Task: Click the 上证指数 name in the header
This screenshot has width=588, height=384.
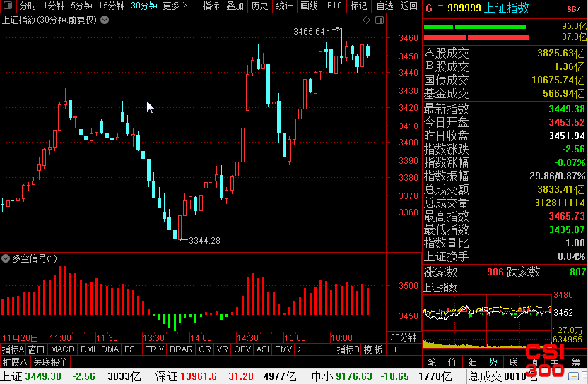Action: [x=506, y=8]
